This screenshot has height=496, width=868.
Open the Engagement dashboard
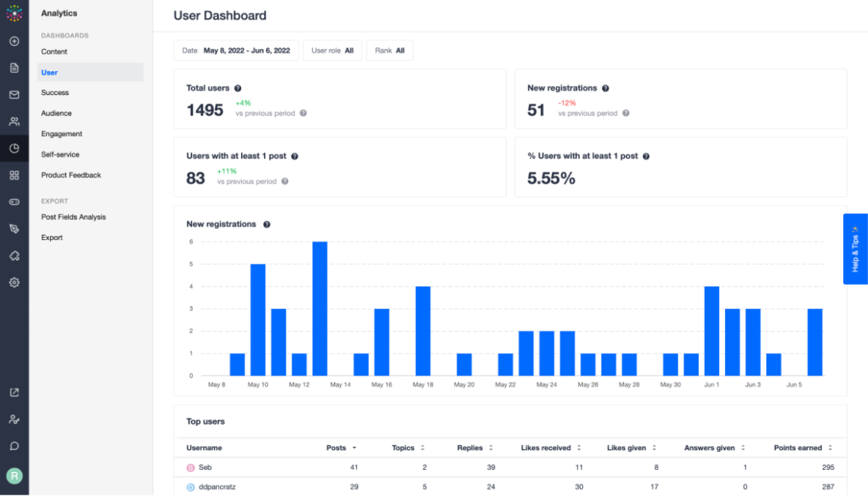(61, 134)
